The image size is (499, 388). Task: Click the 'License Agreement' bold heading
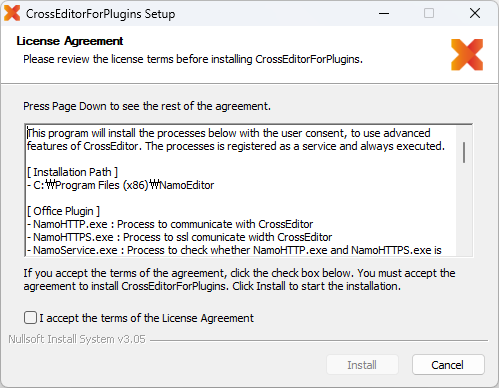click(70, 41)
